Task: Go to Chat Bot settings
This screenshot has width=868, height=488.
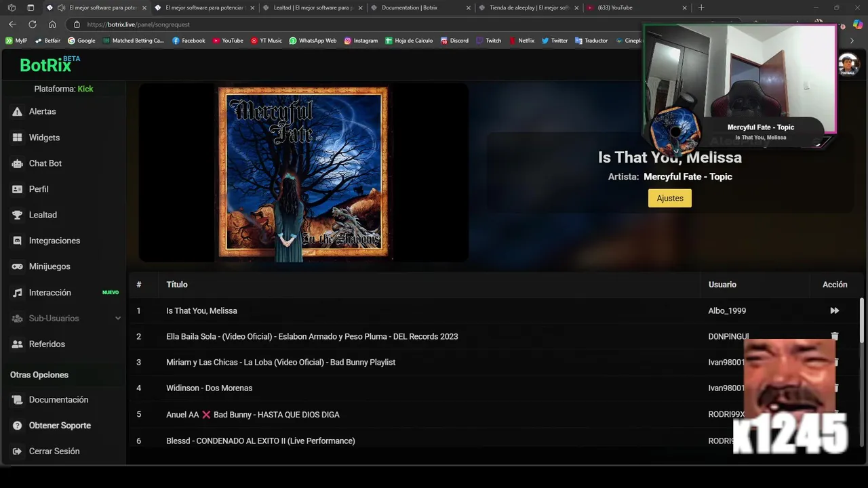Action: (x=45, y=163)
